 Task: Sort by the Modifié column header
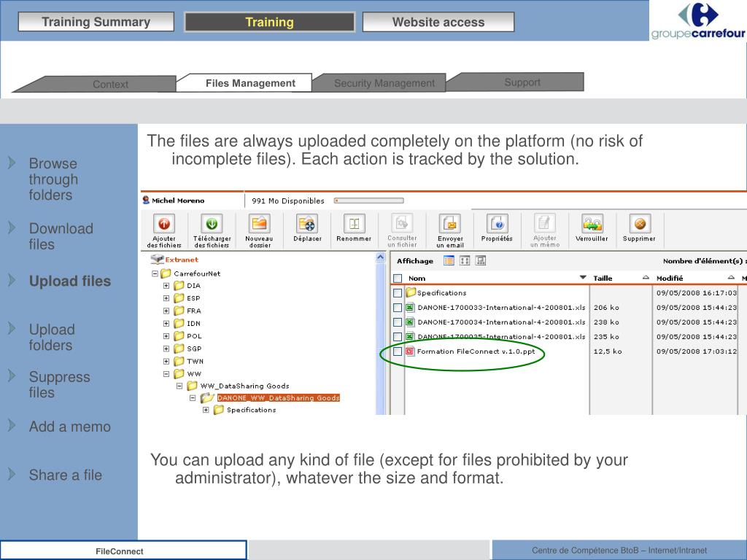[670, 278]
